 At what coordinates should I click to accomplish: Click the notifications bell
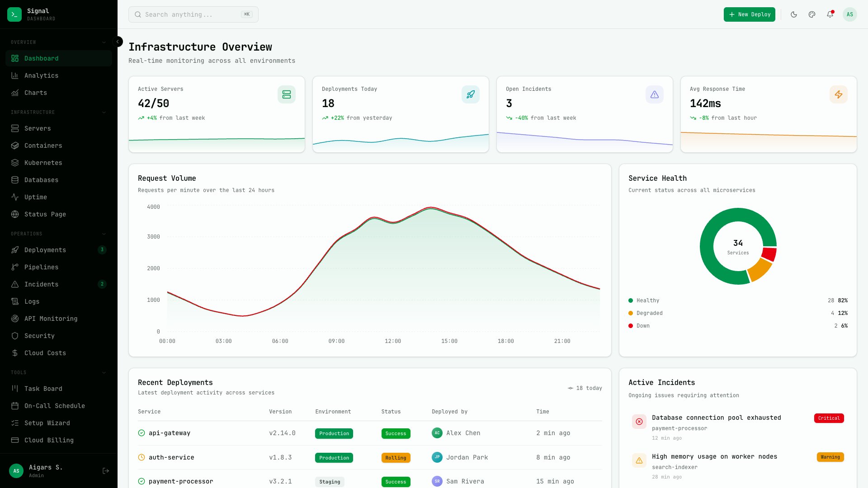click(830, 14)
